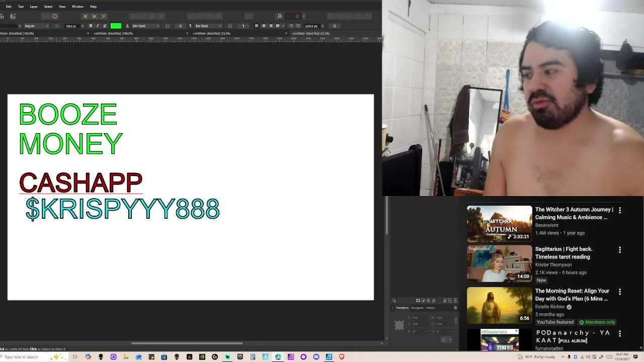Click the adjustments icon in Layers panel
644x362 pixels.
point(423,300)
